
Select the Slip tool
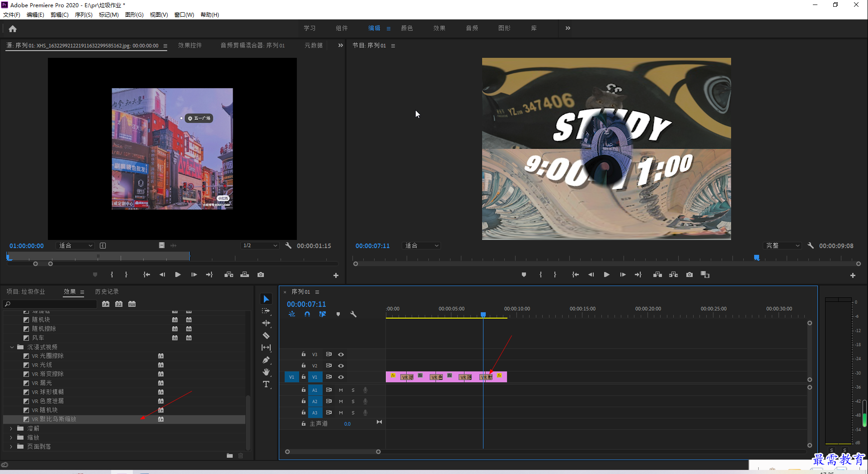pyautogui.click(x=266, y=347)
